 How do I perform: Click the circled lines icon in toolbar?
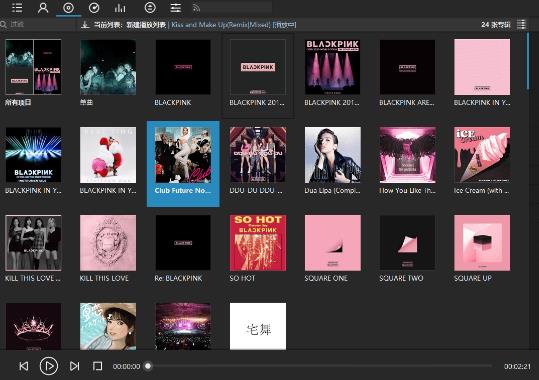(x=150, y=8)
